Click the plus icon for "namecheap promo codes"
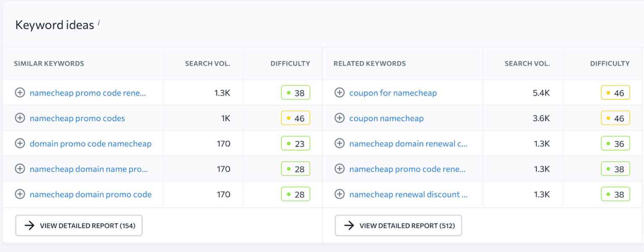 (20, 118)
